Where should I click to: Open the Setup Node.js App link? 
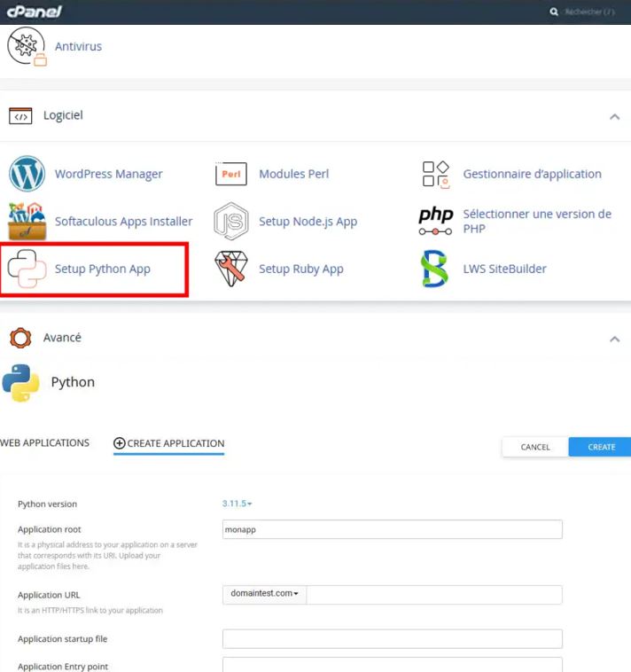(308, 221)
